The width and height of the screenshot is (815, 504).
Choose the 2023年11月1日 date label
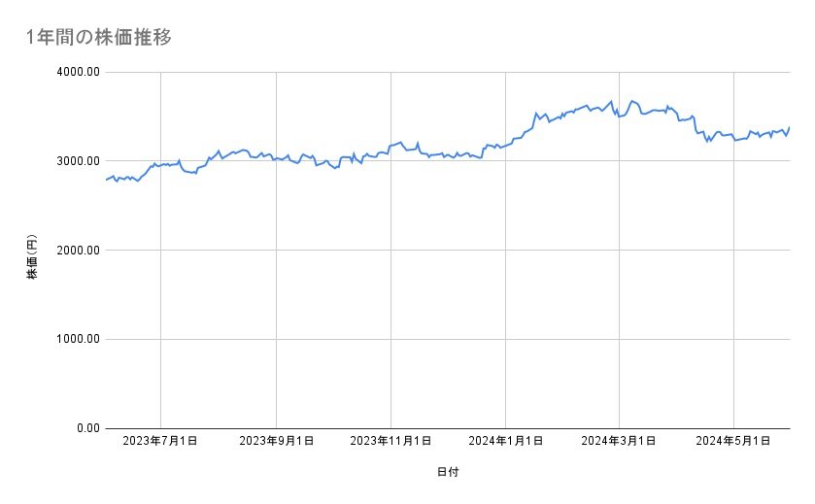click(391, 441)
